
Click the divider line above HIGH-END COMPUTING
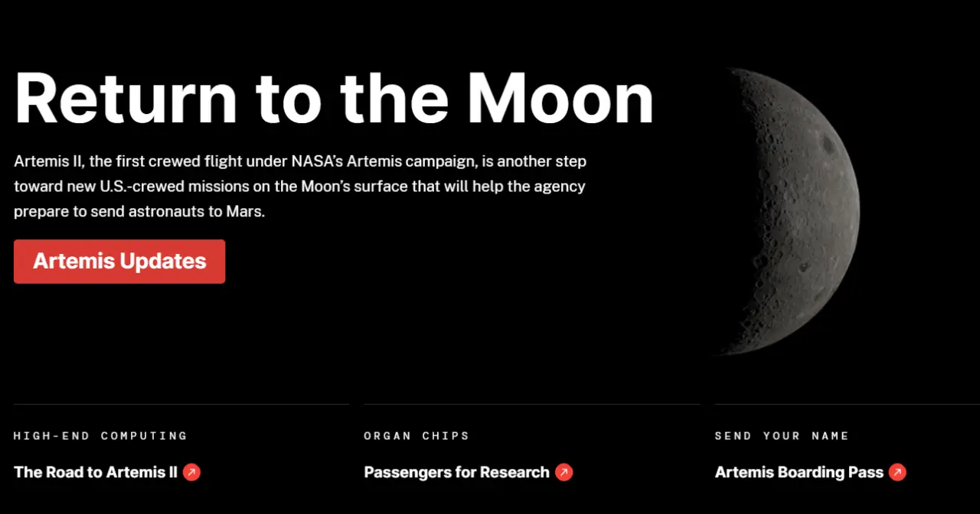(181, 404)
